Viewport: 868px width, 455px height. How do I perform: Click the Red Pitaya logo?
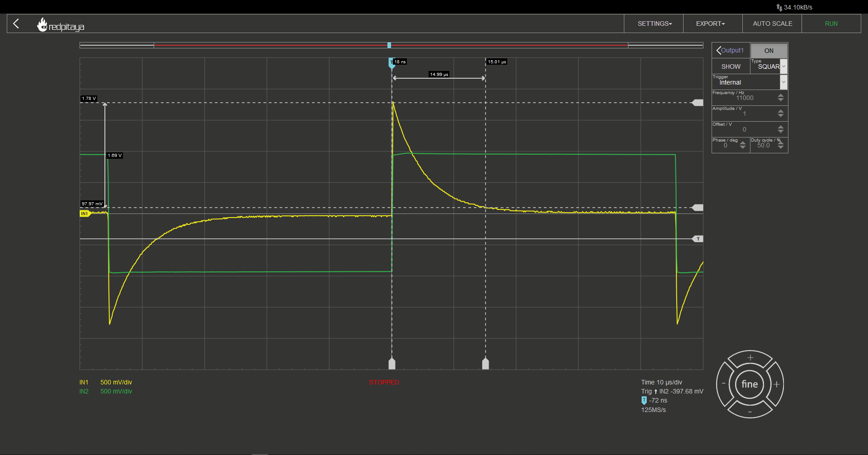(x=61, y=24)
